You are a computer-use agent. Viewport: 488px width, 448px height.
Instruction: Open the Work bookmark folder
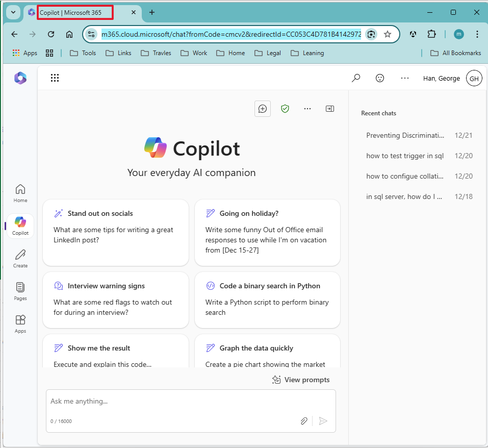click(x=194, y=53)
